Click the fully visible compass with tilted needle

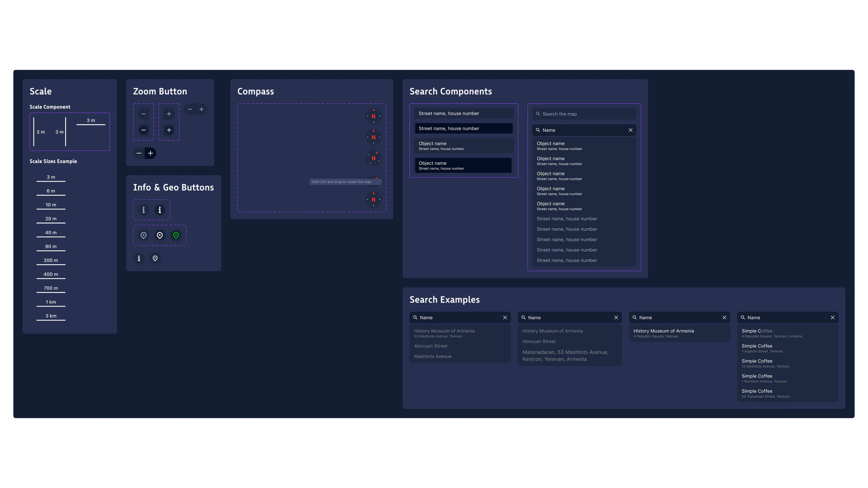[374, 158]
